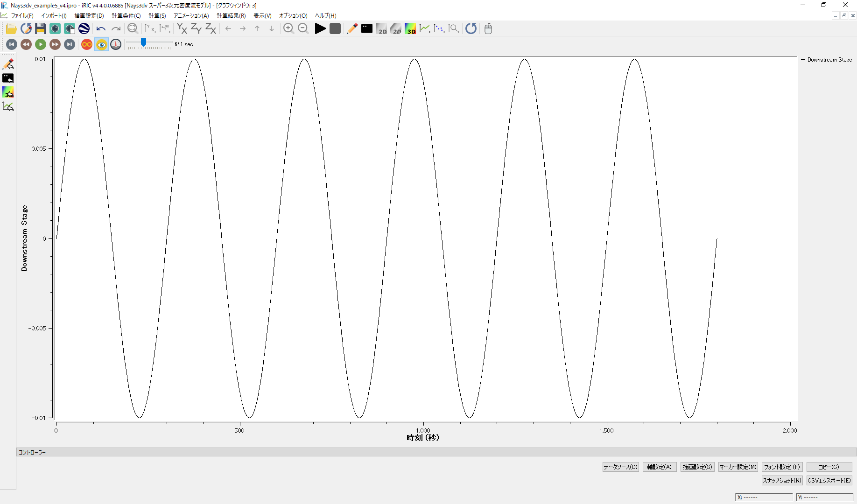Click マーカー設定(M) button

pyautogui.click(x=738, y=467)
